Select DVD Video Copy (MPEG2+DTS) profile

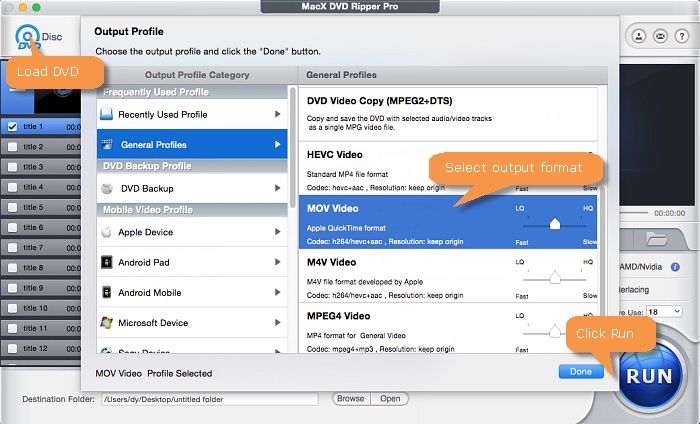point(448,114)
